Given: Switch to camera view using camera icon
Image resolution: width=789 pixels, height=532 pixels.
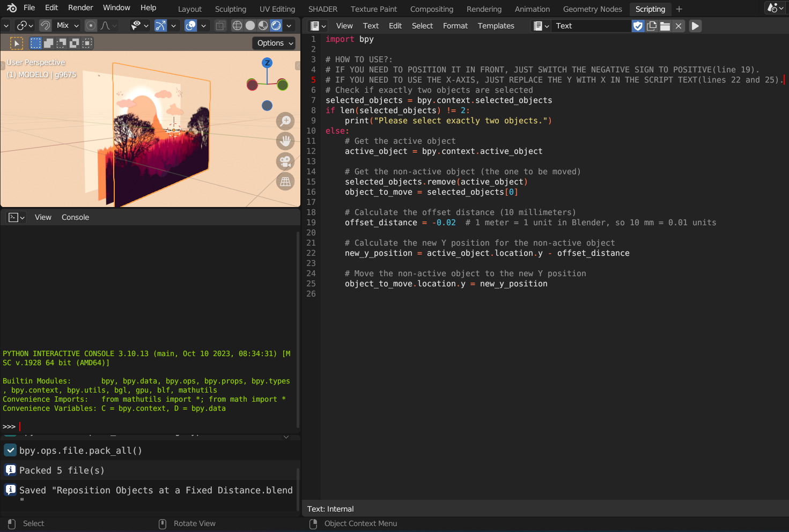Looking at the screenshot, I should click(285, 161).
